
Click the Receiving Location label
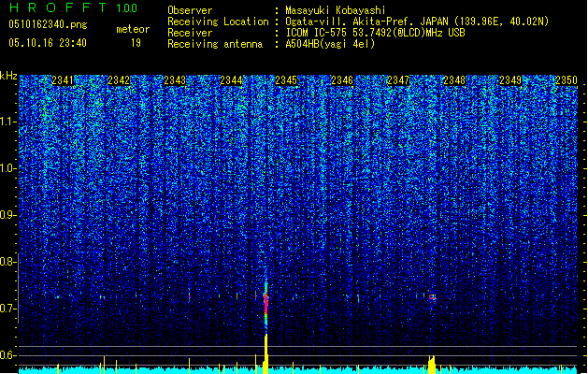click(218, 22)
